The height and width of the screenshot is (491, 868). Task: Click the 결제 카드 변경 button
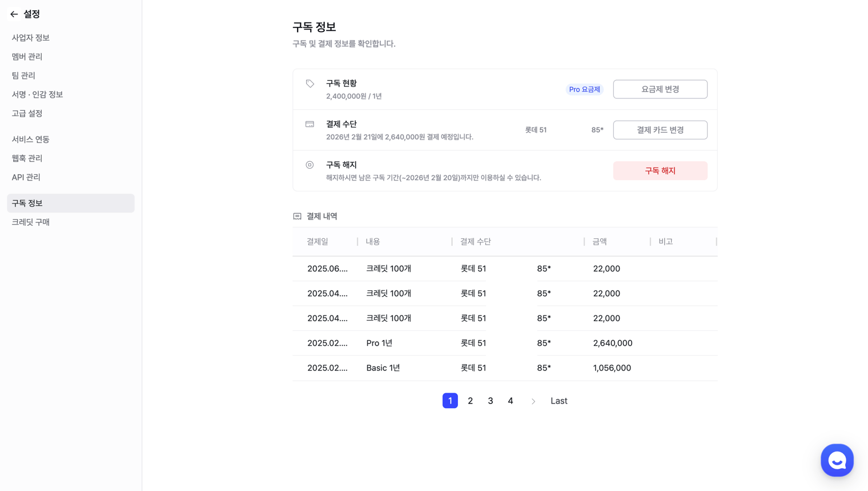660,130
